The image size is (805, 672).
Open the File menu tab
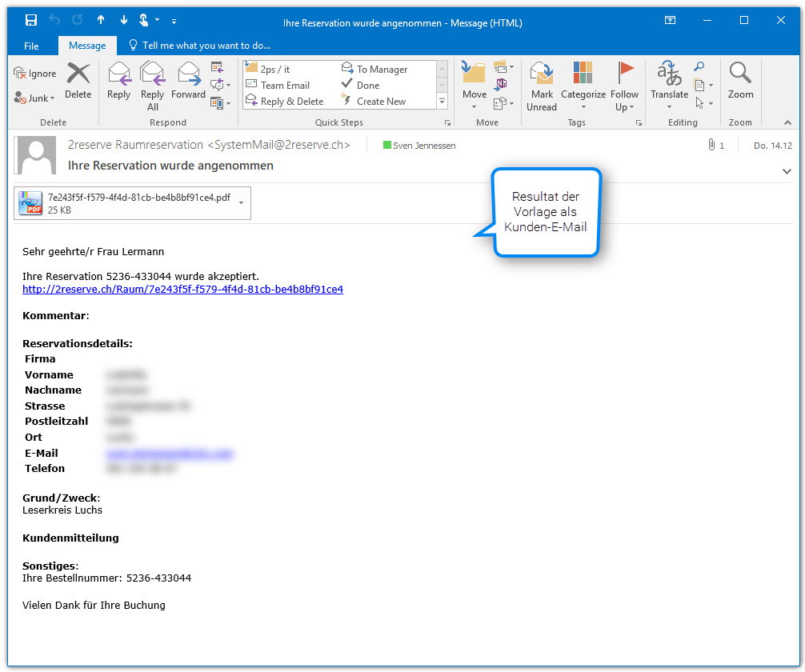[31, 46]
